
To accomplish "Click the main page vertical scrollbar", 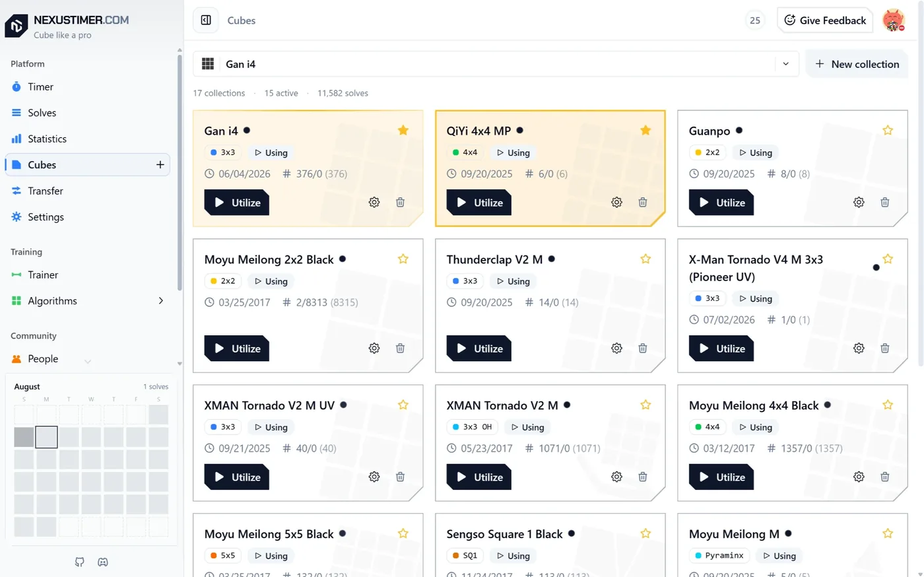I will (x=921, y=185).
